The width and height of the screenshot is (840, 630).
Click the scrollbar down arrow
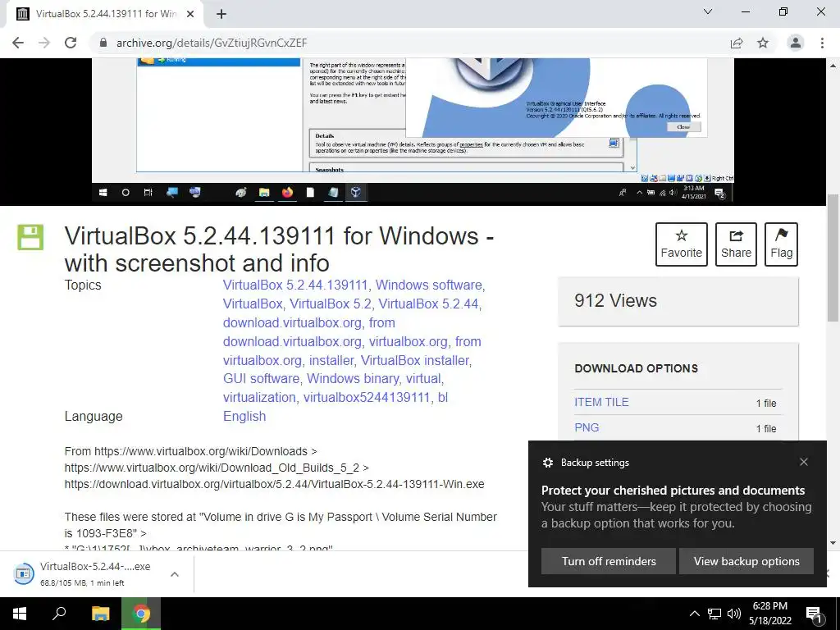click(x=833, y=543)
